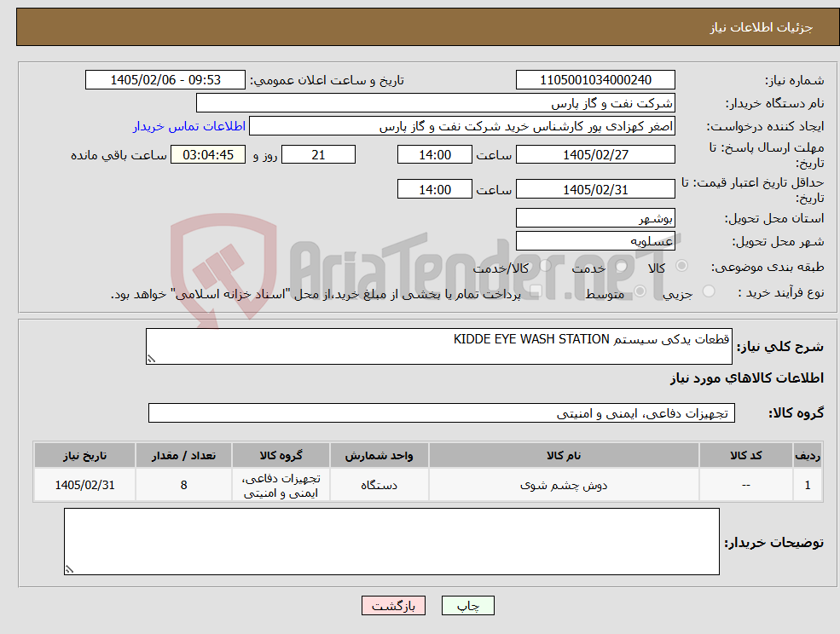The height and width of the screenshot is (634, 840).
Task: Click the نام کالا column header
Action: pos(564,455)
